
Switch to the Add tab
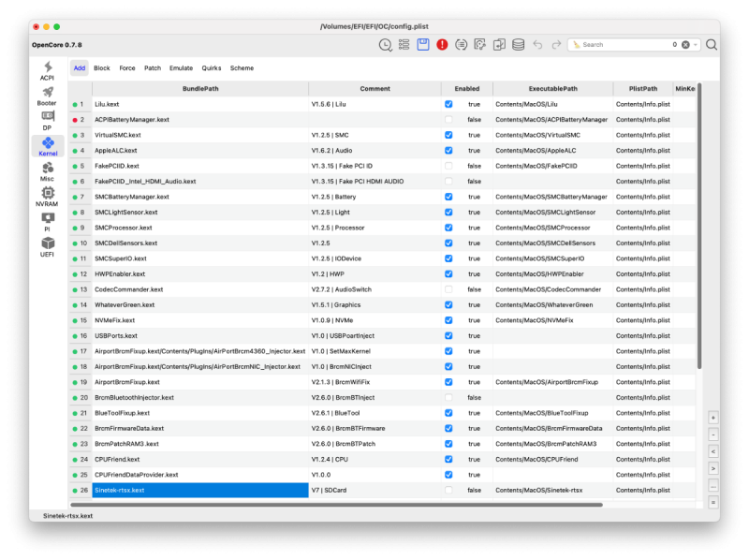(80, 68)
